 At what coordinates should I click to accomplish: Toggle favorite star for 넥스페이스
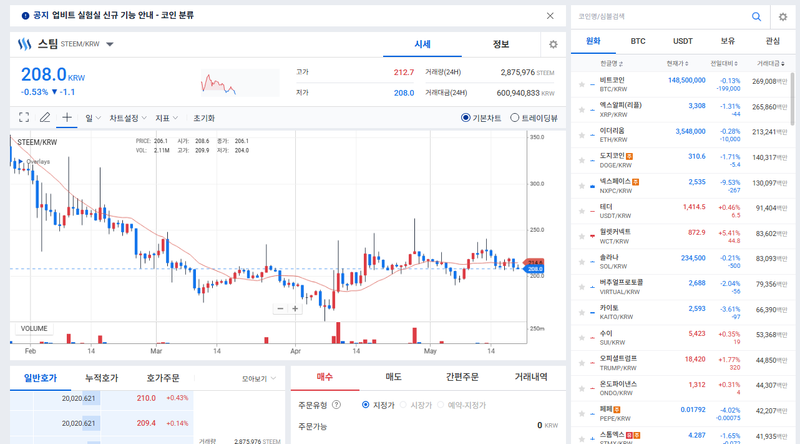[582, 186]
